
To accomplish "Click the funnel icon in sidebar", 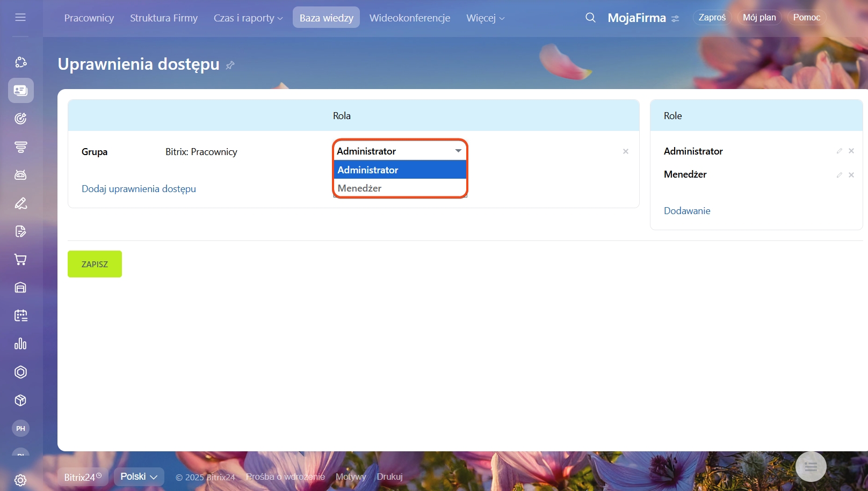I will point(20,147).
